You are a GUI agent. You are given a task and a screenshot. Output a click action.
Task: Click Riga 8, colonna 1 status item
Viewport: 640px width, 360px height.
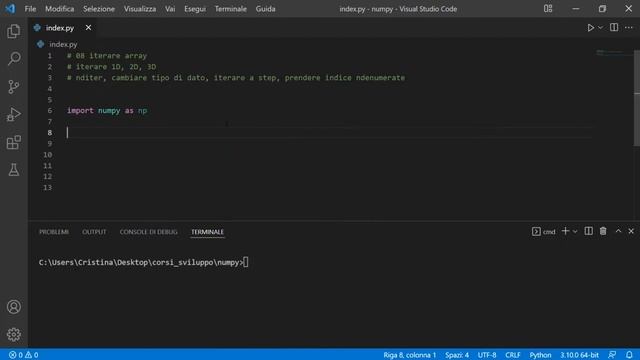click(409, 355)
